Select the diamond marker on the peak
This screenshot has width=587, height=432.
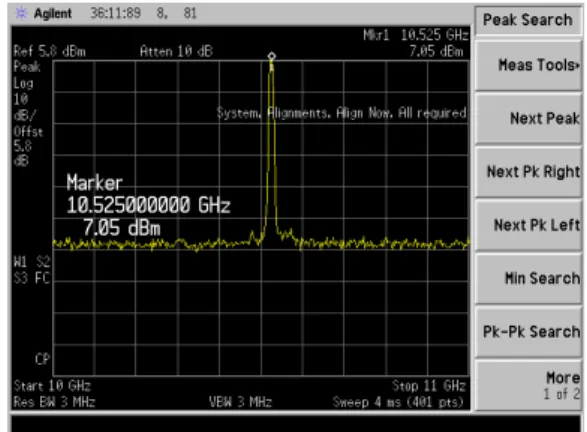pyautogui.click(x=272, y=56)
